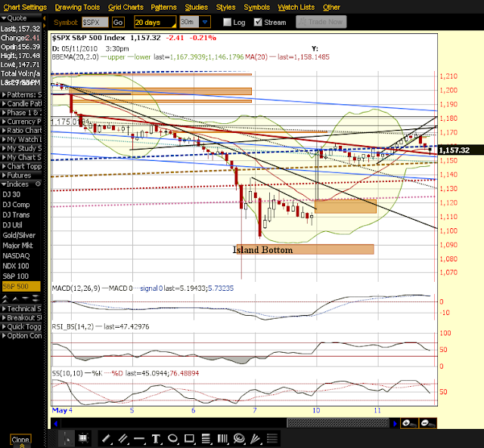Viewport: 484px width, 448px height.
Task: Open the Studies menu
Action: click(x=197, y=7)
